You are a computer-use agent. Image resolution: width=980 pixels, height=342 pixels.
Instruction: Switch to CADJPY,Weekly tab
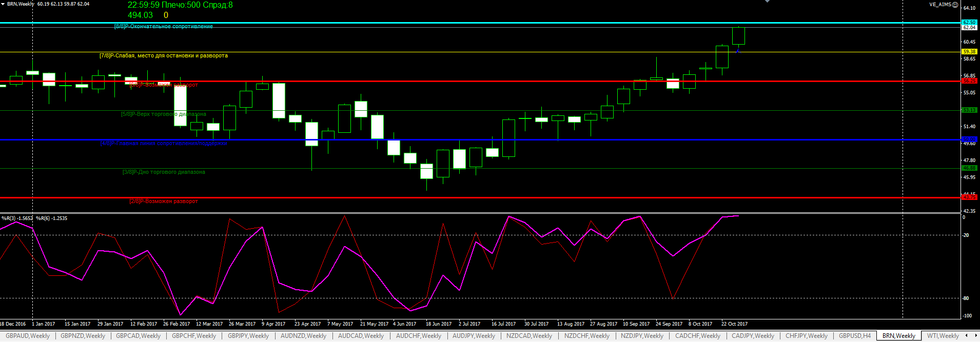click(753, 336)
